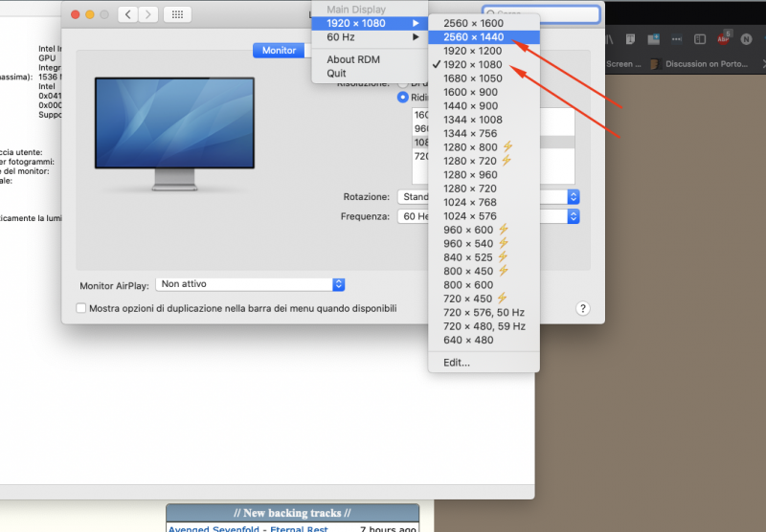Expand the 60 Hz submenu
Viewport: 766px width, 532px height.
[x=370, y=37]
